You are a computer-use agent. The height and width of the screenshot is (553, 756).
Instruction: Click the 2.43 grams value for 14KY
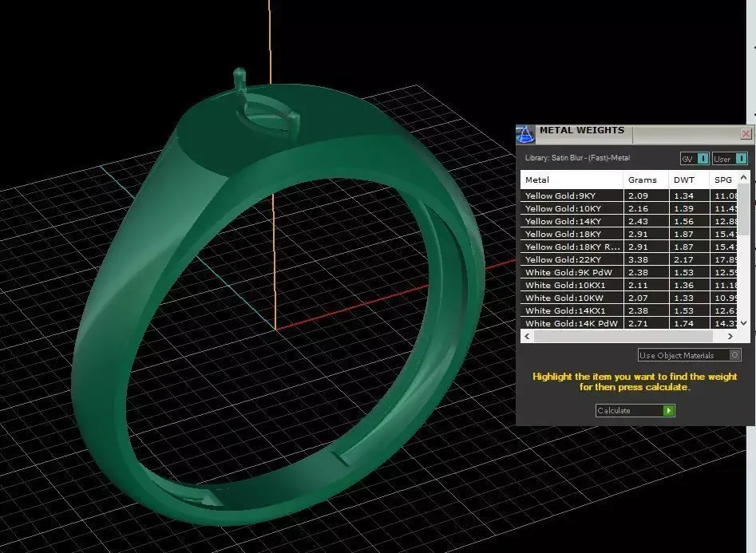pos(639,221)
